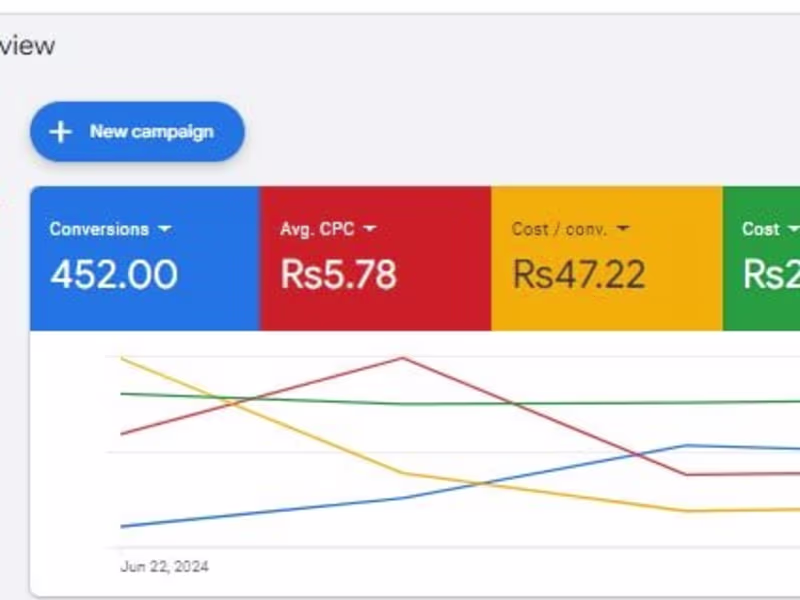
Task: Select the Conversions metric label
Action: (99, 229)
